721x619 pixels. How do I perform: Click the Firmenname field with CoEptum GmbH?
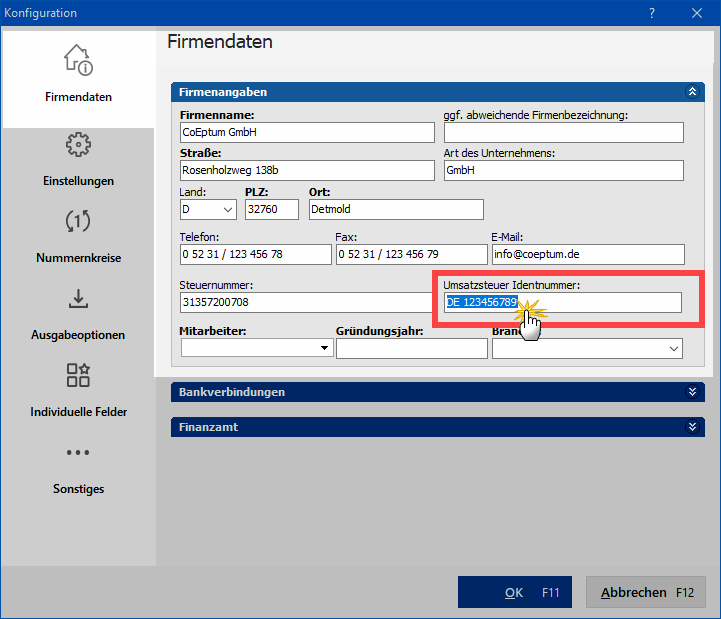(x=307, y=132)
